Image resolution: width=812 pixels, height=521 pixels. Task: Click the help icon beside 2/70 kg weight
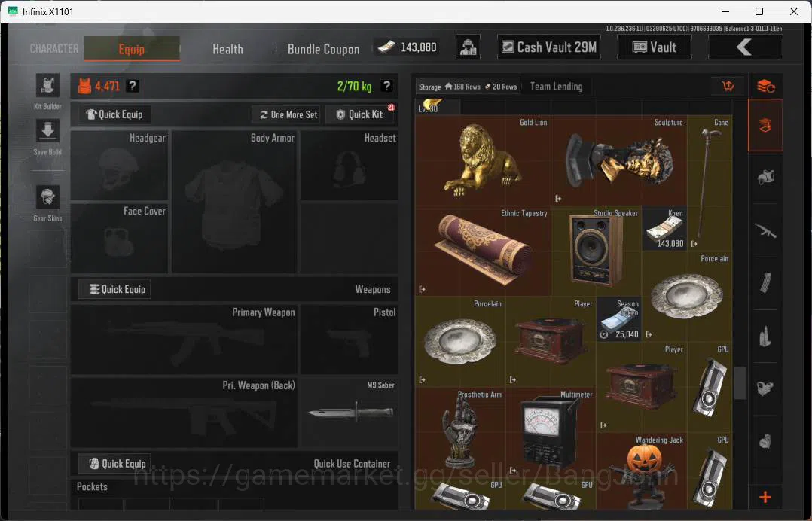[386, 86]
